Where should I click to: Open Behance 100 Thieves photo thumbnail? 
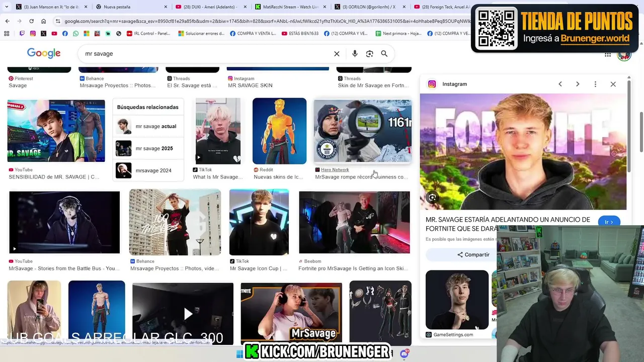click(x=175, y=222)
